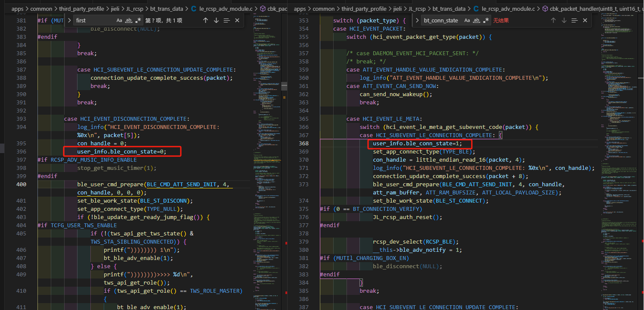Open 'third_party_profile' breadcrumb in left editor
The height and width of the screenshot is (310, 644).
pyautogui.click(x=82, y=9)
